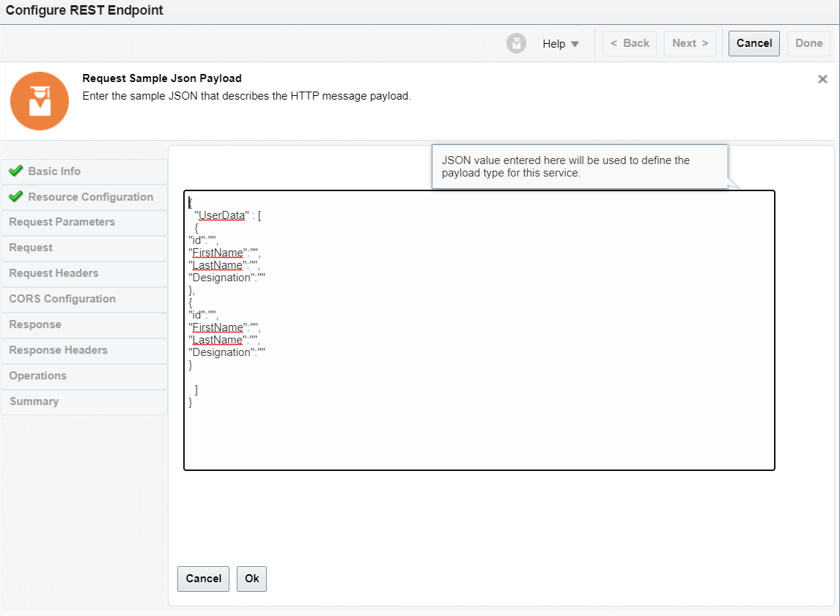The height and width of the screenshot is (616, 840).
Task: Confirm the JSON payload with Ok
Action: [251, 579]
